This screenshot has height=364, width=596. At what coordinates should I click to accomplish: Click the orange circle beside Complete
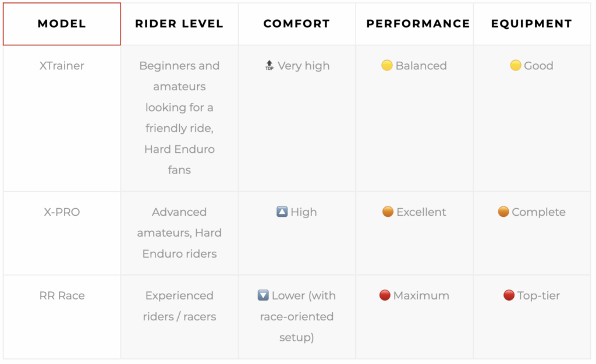tap(503, 212)
